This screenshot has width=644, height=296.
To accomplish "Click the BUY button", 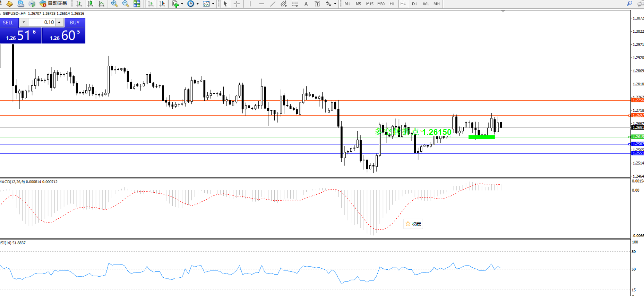I will 75,22.
